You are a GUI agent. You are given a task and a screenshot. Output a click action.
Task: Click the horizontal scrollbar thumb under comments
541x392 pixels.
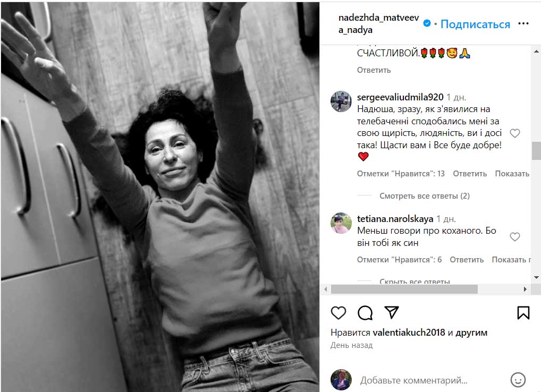(404, 289)
